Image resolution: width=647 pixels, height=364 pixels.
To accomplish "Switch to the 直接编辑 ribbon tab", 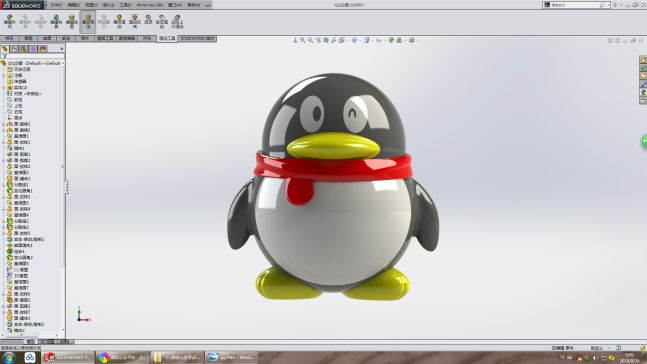I will [x=127, y=38].
